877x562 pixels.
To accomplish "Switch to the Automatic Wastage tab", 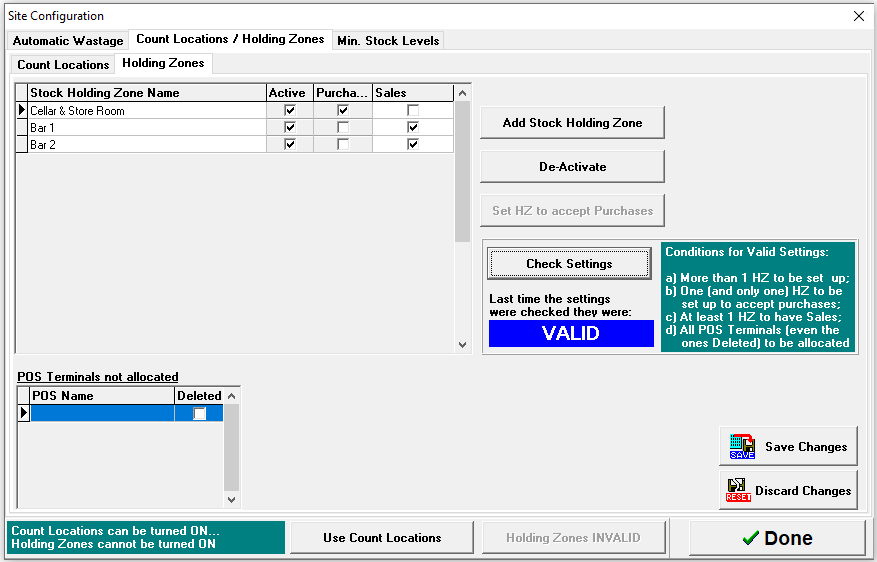I will [x=68, y=41].
